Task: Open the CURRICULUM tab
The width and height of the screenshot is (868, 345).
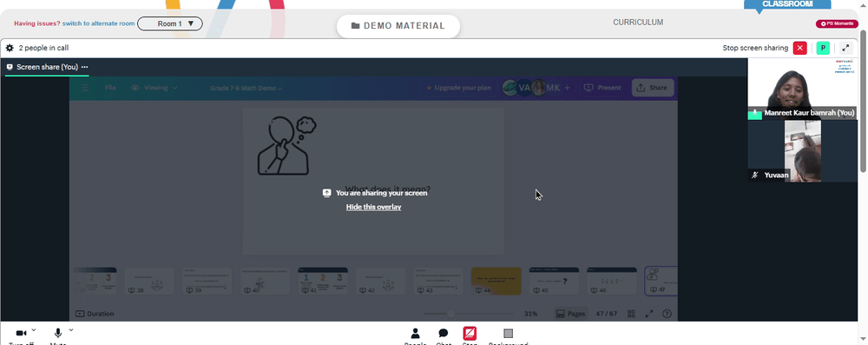Action: (638, 23)
